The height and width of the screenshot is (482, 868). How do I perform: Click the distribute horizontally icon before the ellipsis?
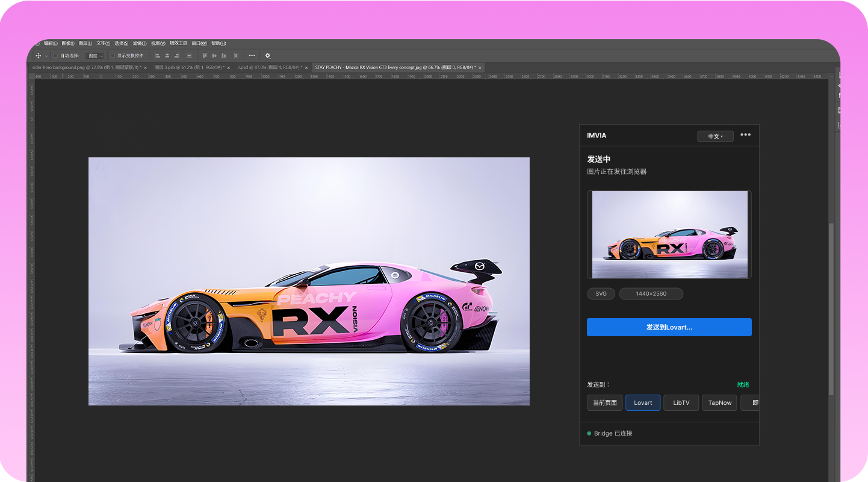(236, 55)
